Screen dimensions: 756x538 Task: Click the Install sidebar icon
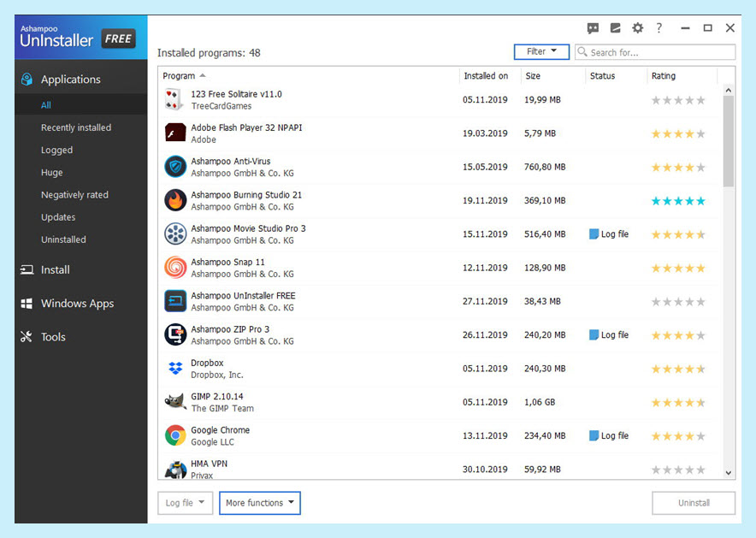point(27,270)
